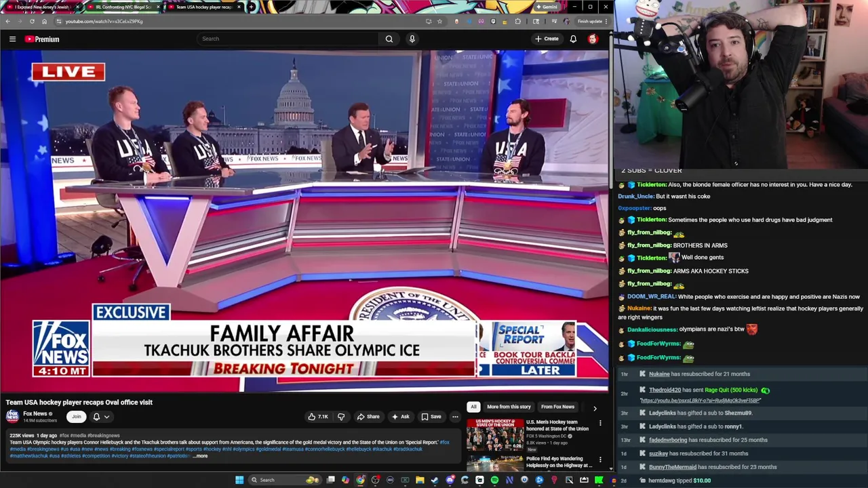Open Fox News channel name link
The image size is (868, 488).
coord(35,413)
